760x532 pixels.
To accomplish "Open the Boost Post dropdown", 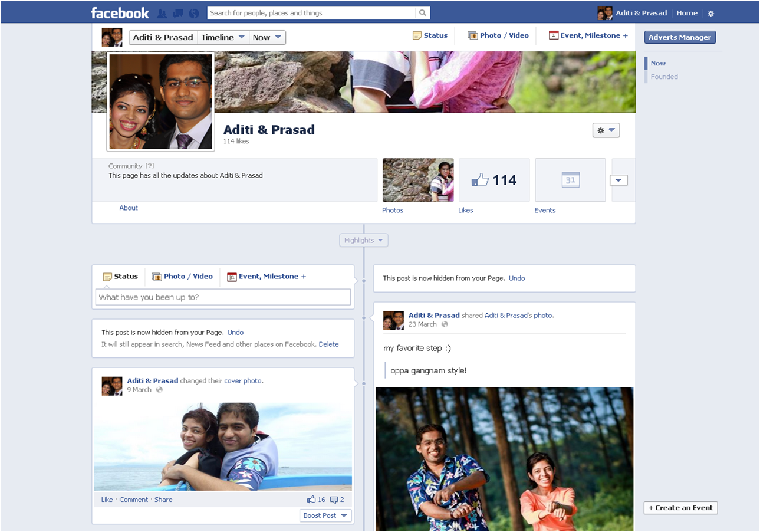I will tap(325, 515).
